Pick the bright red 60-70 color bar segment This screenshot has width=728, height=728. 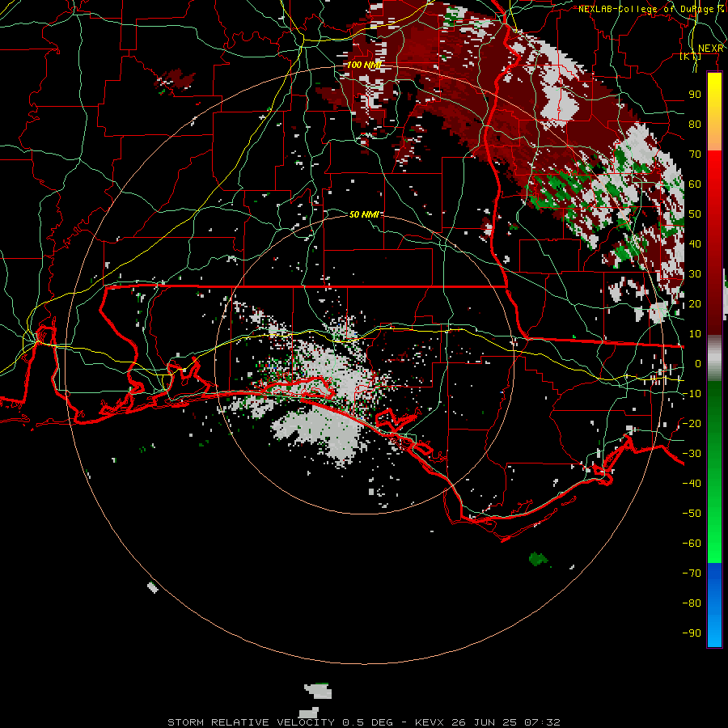714,169
